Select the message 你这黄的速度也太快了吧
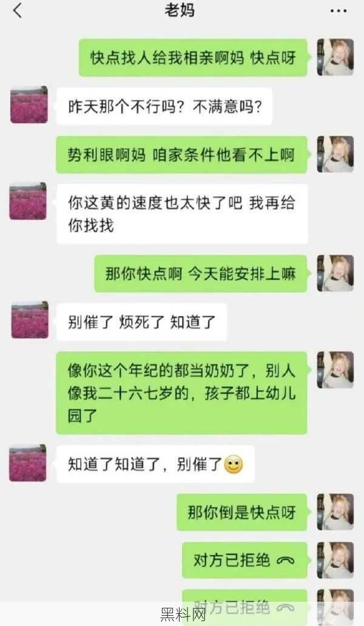The image size is (364, 626). 182,214
